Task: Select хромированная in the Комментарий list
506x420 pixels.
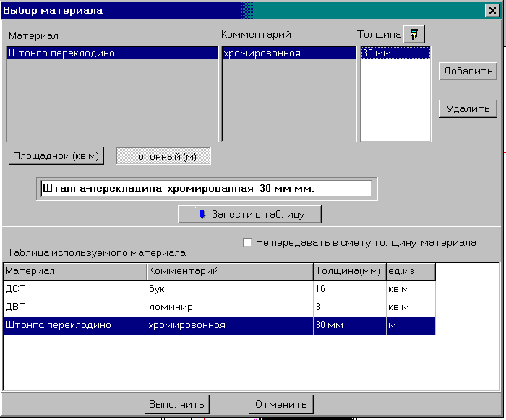Action: pyautogui.click(x=289, y=53)
